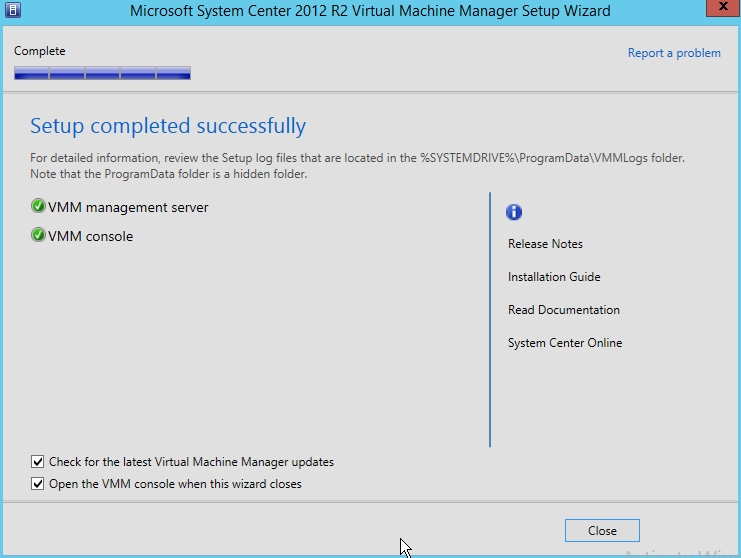Uncheck the latest Virtual Machine Manager updates checkbox

(38, 462)
